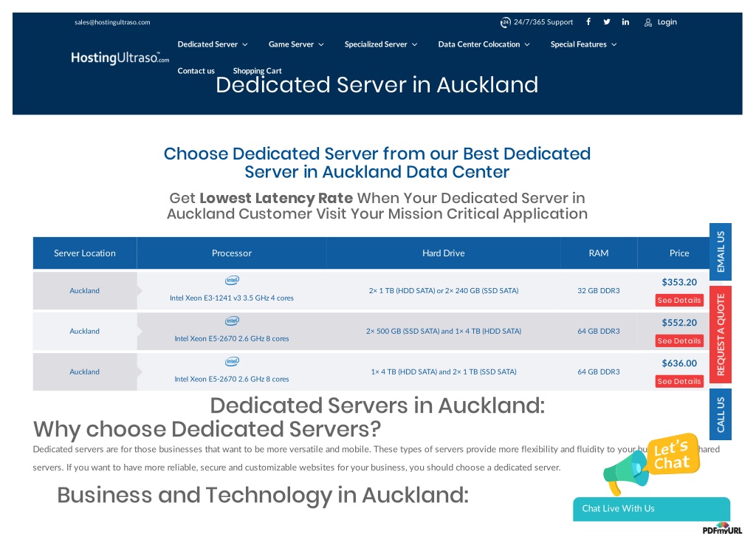The height and width of the screenshot is (534, 756).
Task: Click the PDFmyURL logo
Action: (x=722, y=529)
